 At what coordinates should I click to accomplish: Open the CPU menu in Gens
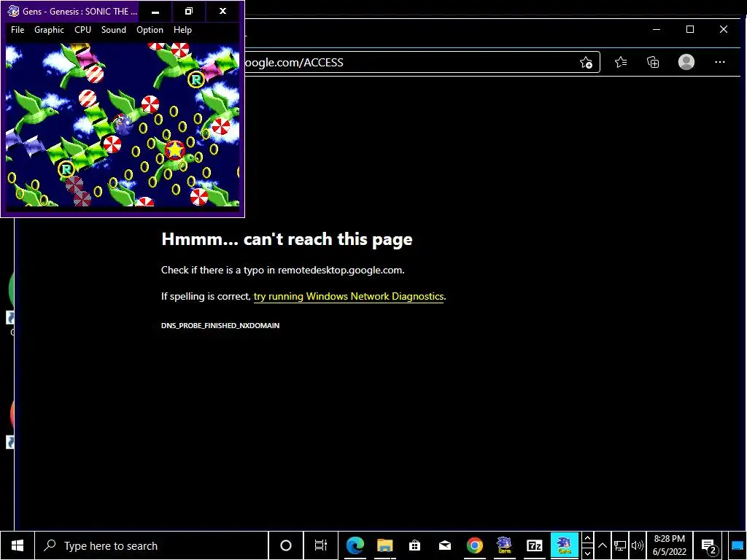tap(82, 29)
